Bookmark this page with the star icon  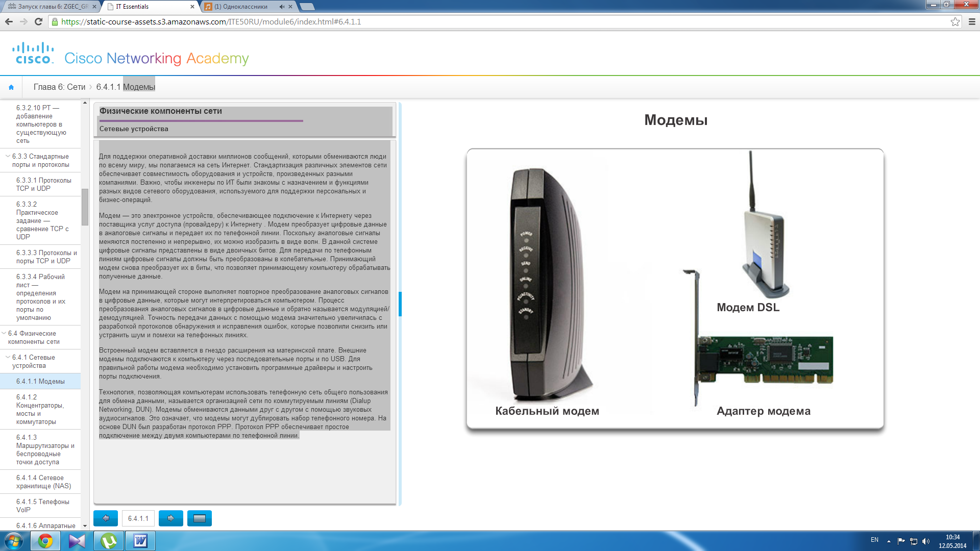point(955,21)
